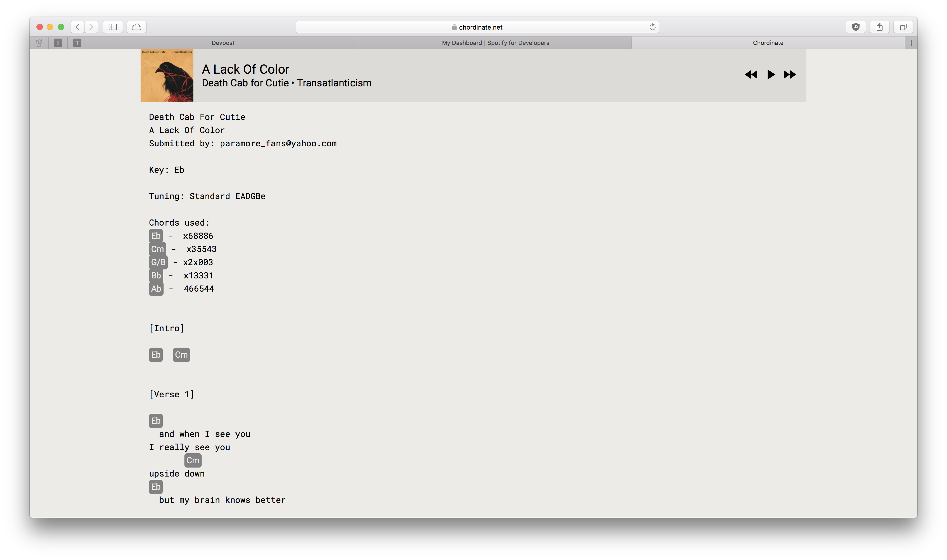The image size is (947, 560).
Task: Click the fast-forward next track icon
Action: click(x=790, y=75)
